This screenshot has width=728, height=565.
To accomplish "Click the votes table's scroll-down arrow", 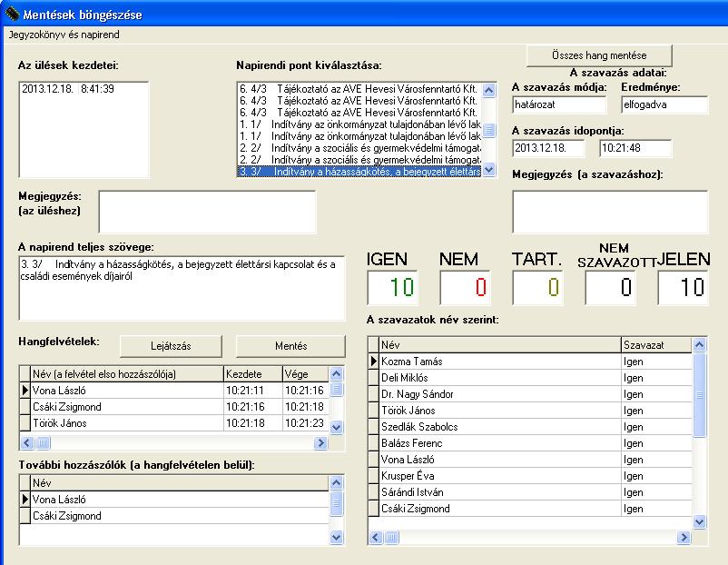I will (699, 522).
